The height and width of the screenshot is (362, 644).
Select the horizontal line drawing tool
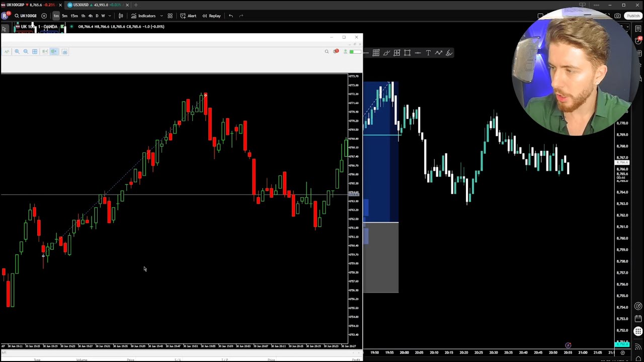[x=418, y=53]
